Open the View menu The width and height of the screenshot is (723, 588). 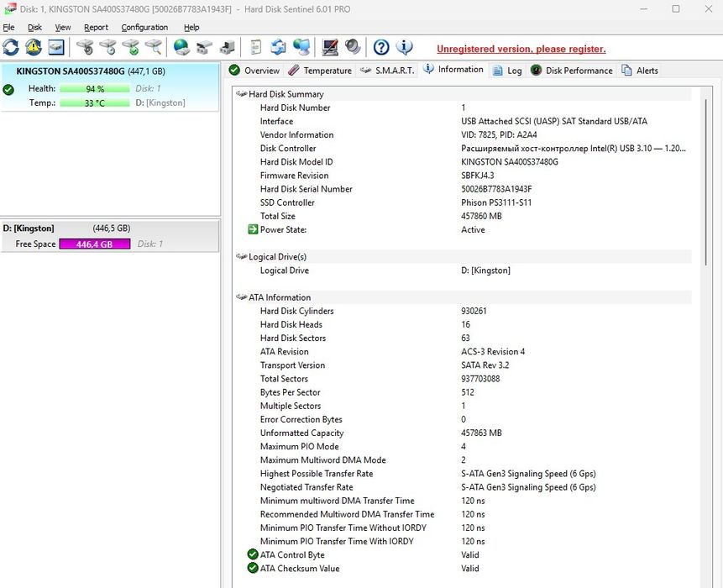click(x=63, y=27)
